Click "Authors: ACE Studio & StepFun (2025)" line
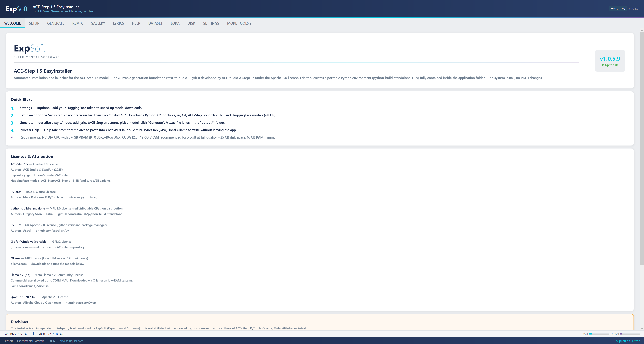 (x=37, y=170)
